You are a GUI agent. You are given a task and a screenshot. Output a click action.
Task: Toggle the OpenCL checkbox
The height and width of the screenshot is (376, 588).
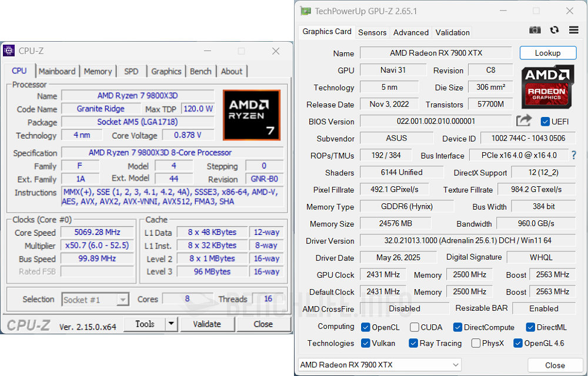pyautogui.click(x=365, y=327)
